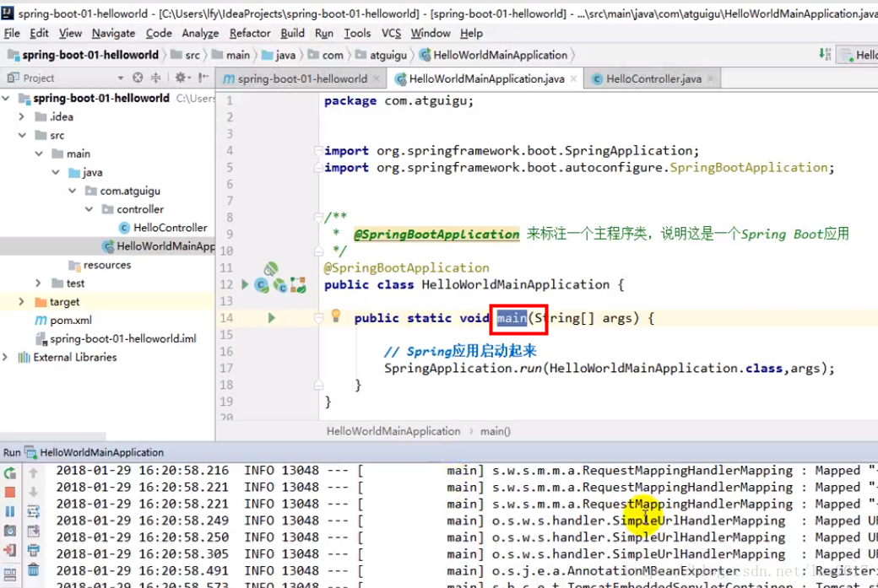Image resolution: width=878 pixels, height=588 pixels.
Task: Click the restore layout icon in Run panel
Action: (10, 574)
